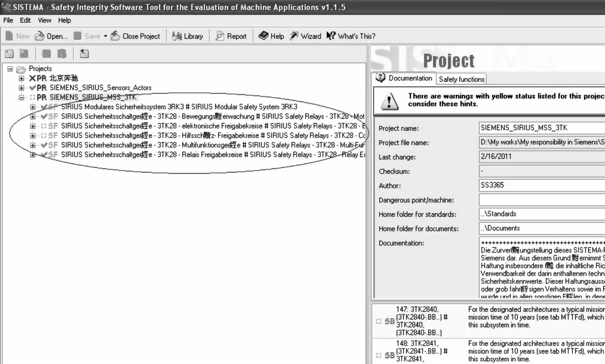Open a project with the Open... button
This screenshot has width=605, height=364.
[51, 36]
